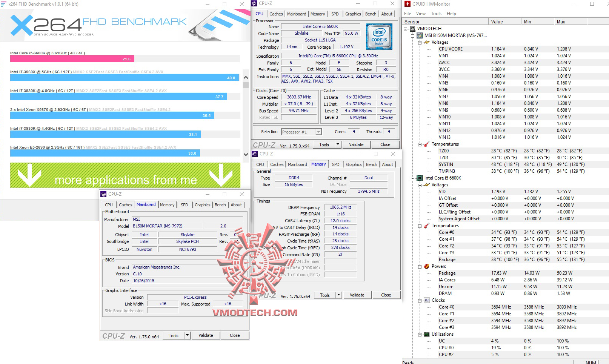Click the Intel Core i5 badge in CPU-Z
This screenshot has height=364, width=609.
379,37
